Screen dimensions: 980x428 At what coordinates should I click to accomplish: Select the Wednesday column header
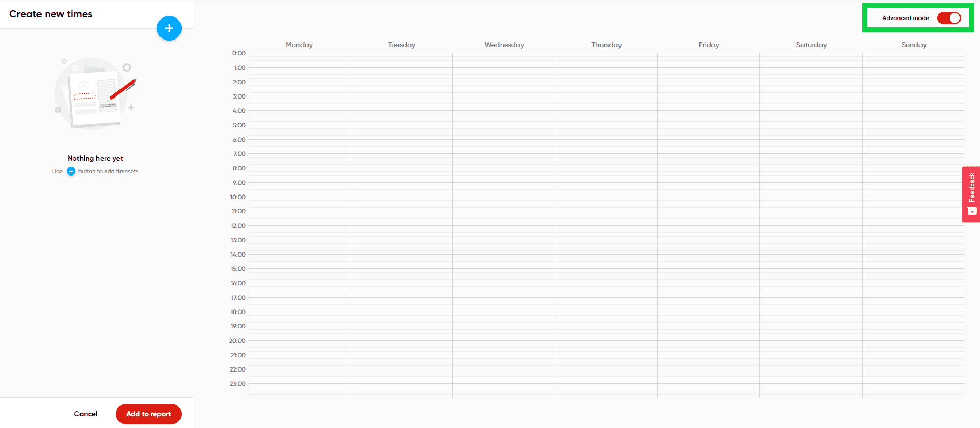pos(504,45)
